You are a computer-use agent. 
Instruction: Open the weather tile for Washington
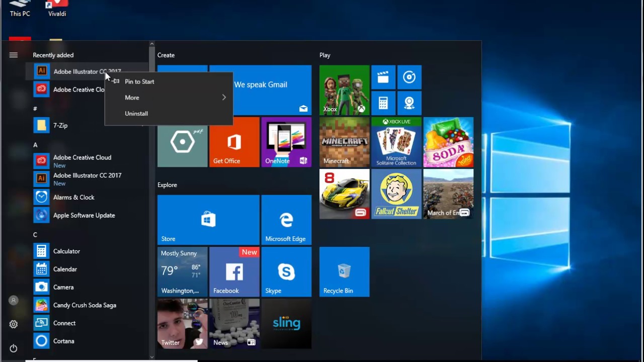coord(182,271)
